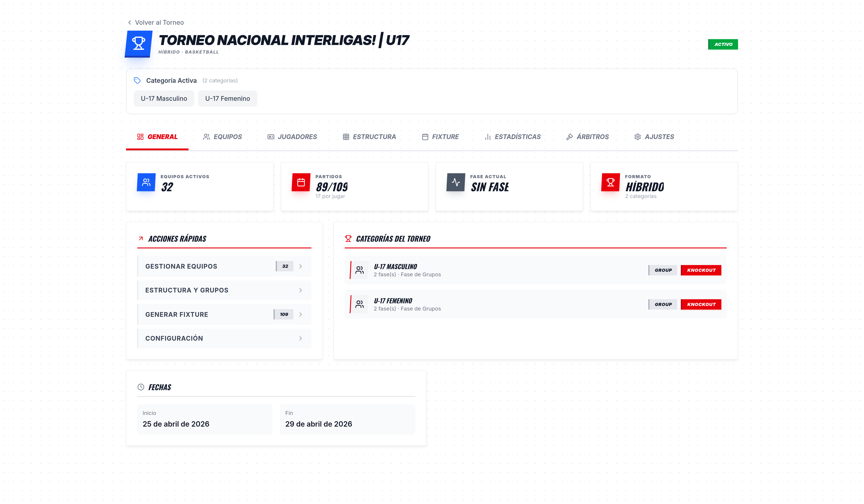
Task: Go to the Fixture tab
Action: (x=441, y=137)
